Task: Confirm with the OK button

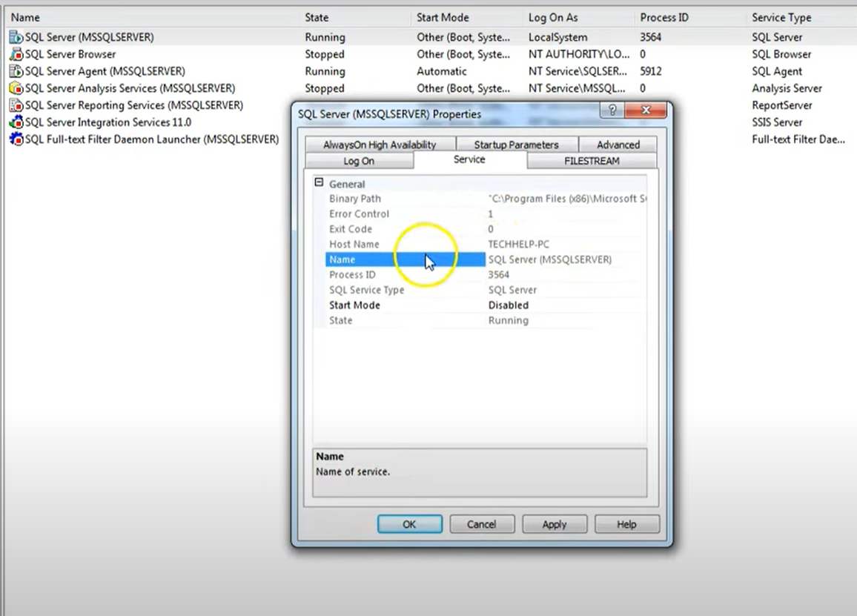Action: click(409, 524)
